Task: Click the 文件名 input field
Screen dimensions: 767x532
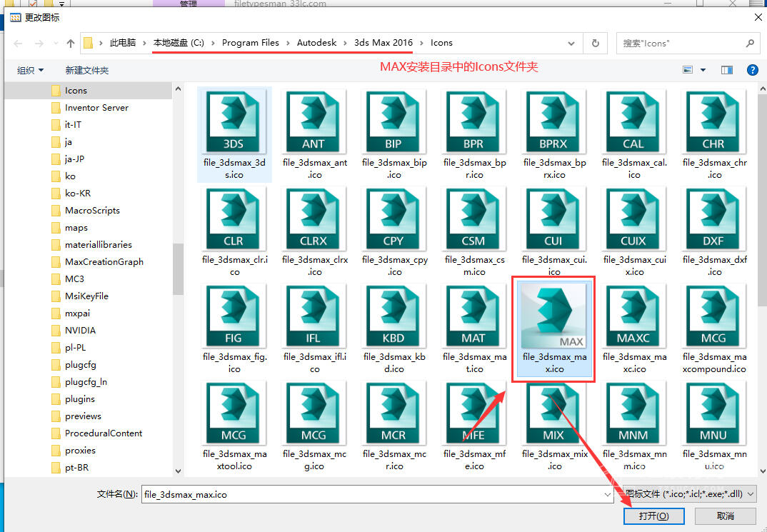Action: coord(371,493)
